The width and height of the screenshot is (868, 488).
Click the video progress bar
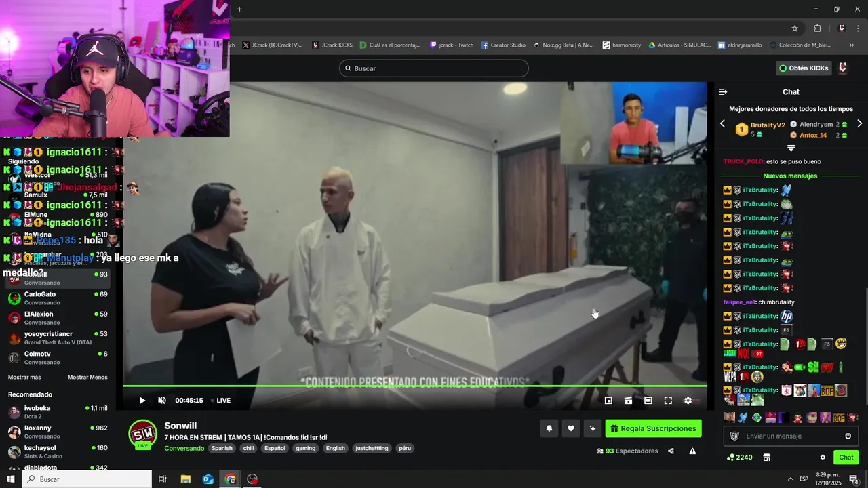(414, 386)
